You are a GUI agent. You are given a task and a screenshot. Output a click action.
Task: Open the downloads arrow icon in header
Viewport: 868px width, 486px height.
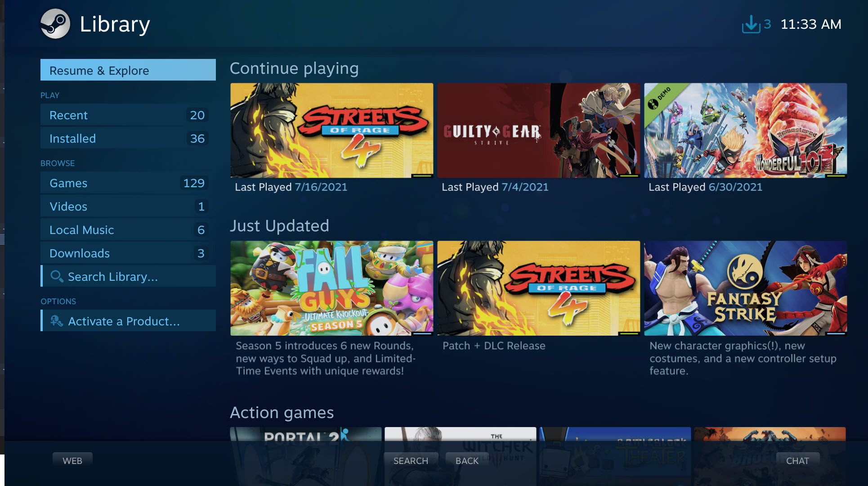point(751,24)
